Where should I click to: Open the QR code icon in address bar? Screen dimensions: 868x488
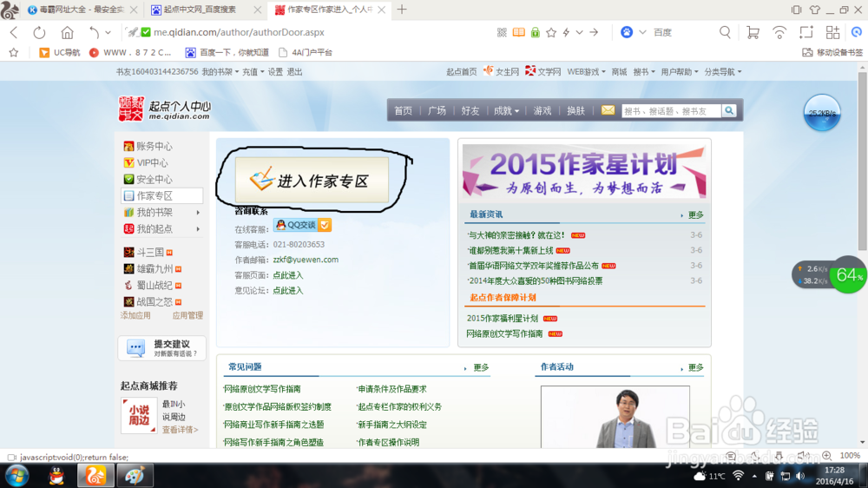[x=502, y=33]
